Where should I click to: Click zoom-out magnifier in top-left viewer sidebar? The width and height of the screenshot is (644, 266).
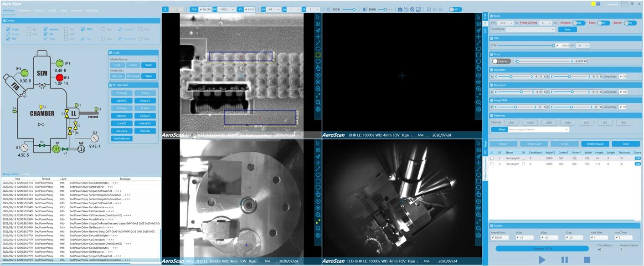click(x=318, y=102)
